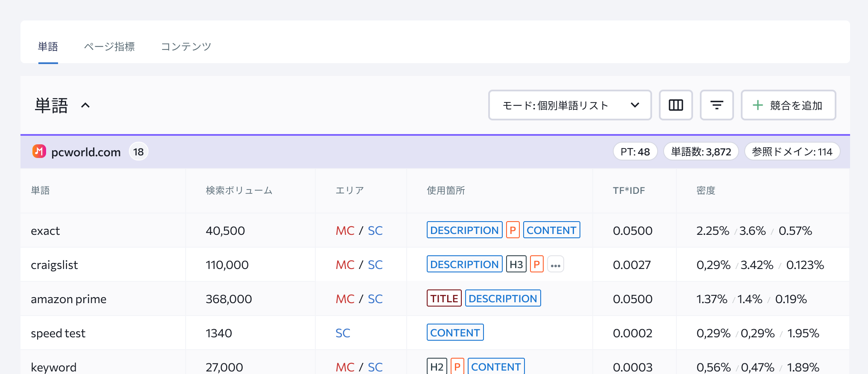Click density value 1.95%

(x=803, y=333)
